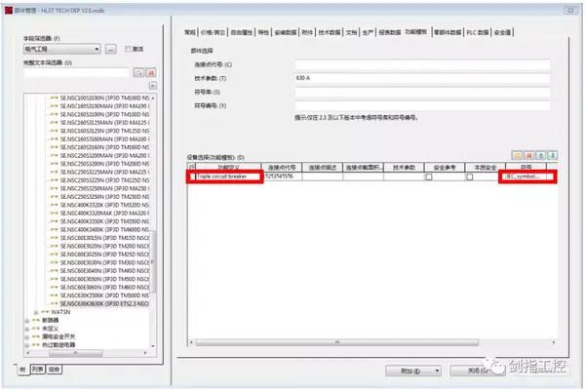This screenshot has width=585, height=392.
Task: Click the red clear-filter icon
Action: coord(151,72)
